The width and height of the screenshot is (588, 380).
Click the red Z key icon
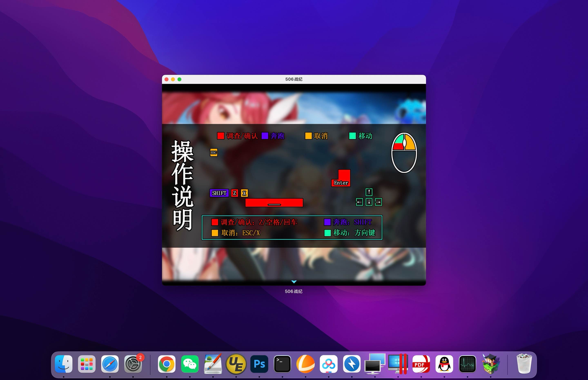235,193
